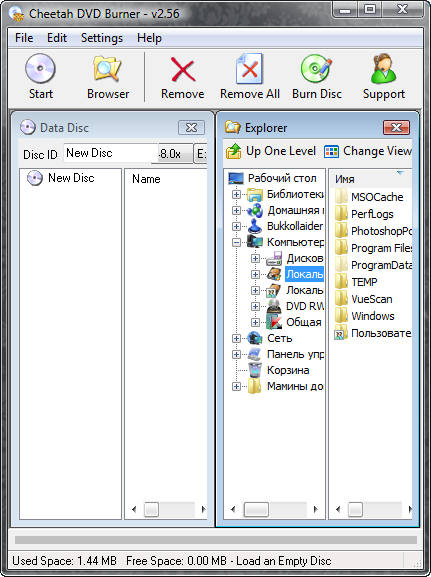Expand the Сеть tree node
This screenshot has width=431, height=577.
pyautogui.click(x=236, y=338)
